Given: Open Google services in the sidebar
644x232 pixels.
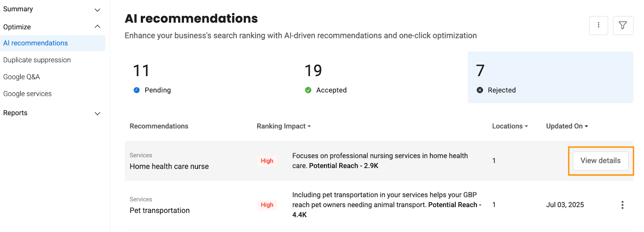Looking at the screenshot, I should (27, 94).
